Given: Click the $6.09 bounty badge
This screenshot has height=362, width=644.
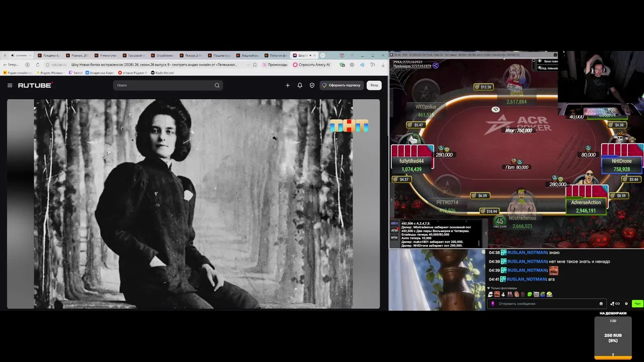Looking at the screenshot, I should click(480, 196).
